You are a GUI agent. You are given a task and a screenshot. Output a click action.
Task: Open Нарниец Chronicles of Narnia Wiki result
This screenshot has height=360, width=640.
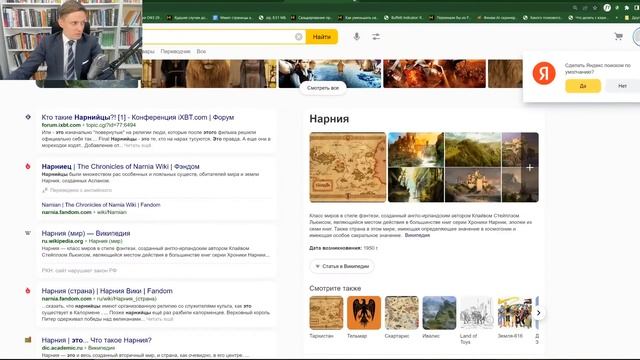(x=120, y=167)
